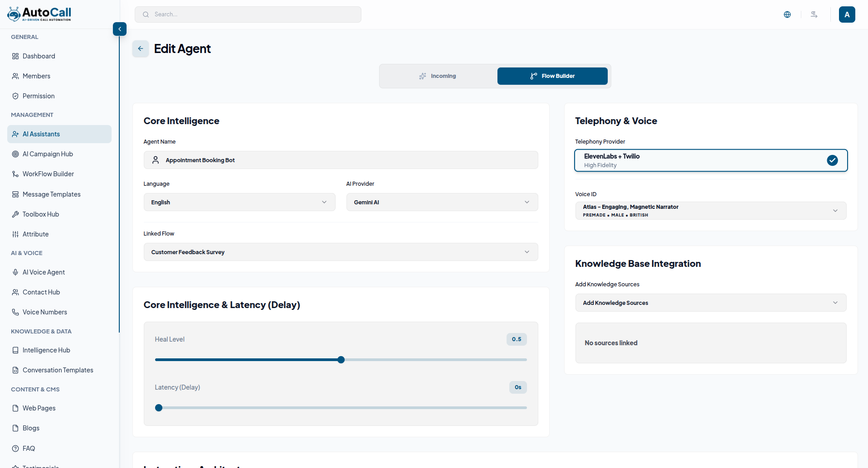Click the Intelligence Hub book icon

pyautogui.click(x=15, y=350)
